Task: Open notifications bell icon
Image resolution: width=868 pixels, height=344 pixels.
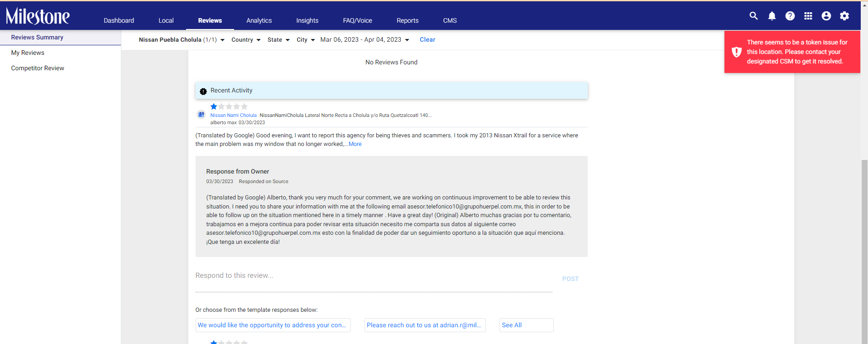Action: tap(772, 16)
